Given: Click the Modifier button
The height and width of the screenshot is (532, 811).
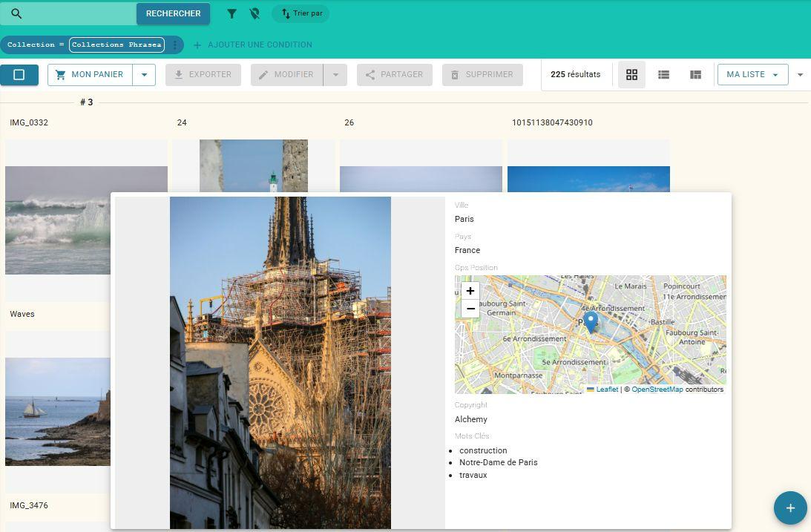Looking at the screenshot, I should pyautogui.click(x=287, y=75).
